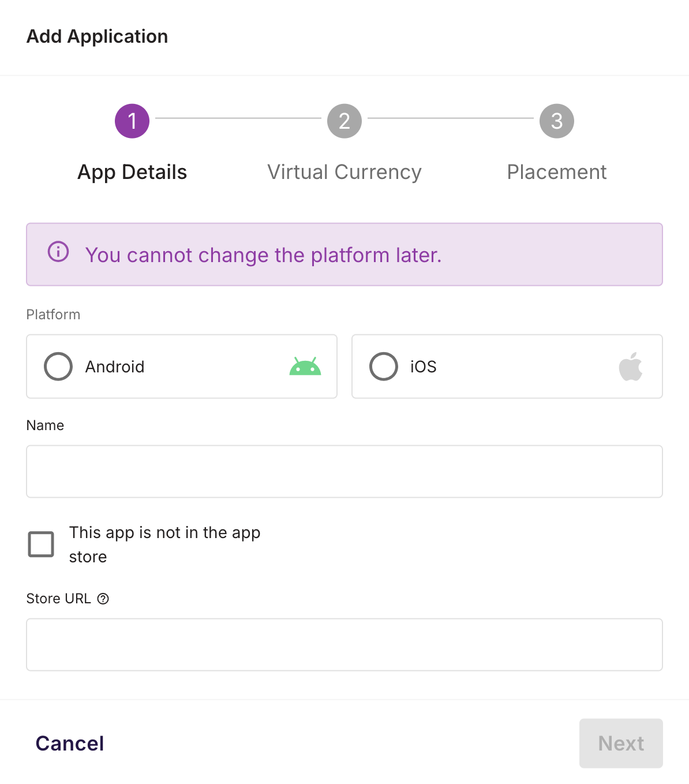Click the App Details step label
Image resolution: width=689 pixels, height=784 pixels.
132,172
